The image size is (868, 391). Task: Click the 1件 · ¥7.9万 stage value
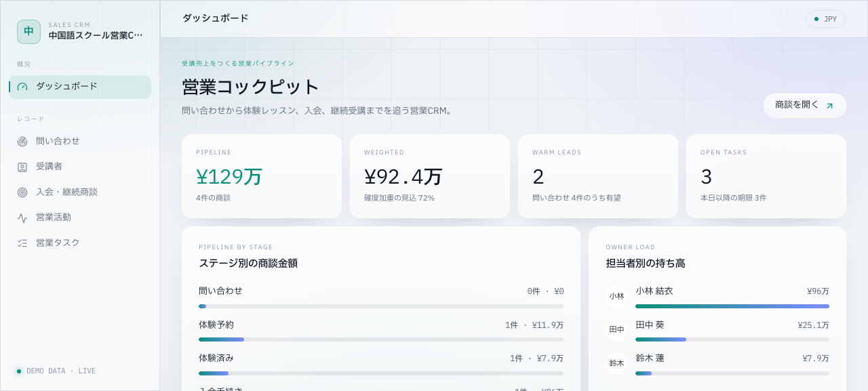coord(536,358)
